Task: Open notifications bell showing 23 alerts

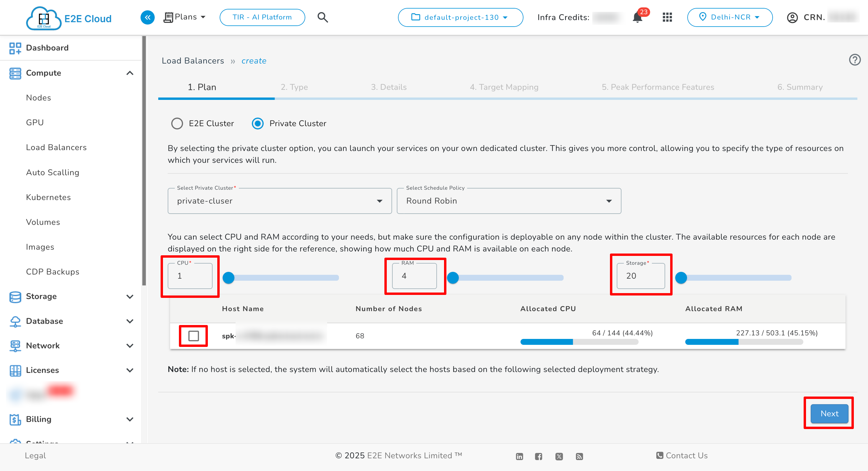Action: tap(637, 17)
